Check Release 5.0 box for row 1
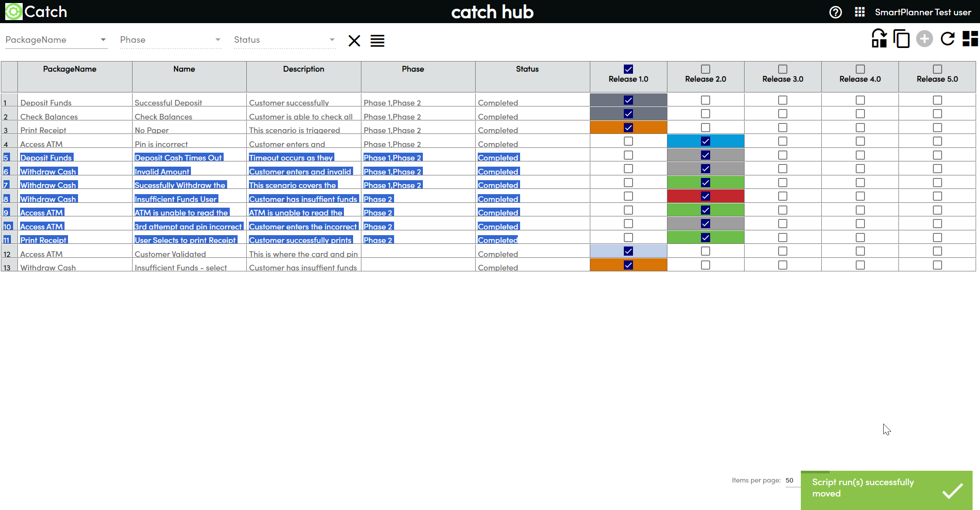The height and width of the screenshot is (510, 980). point(937,100)
